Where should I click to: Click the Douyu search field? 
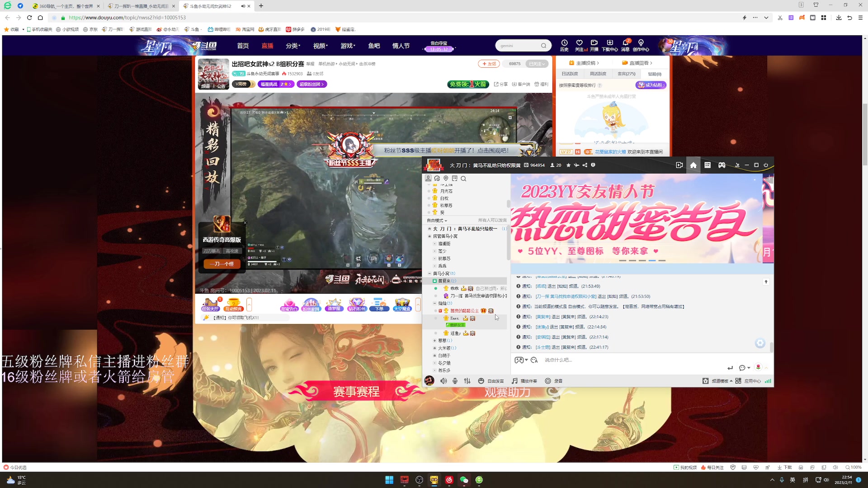pyautogui.click(x=518, y=46)
